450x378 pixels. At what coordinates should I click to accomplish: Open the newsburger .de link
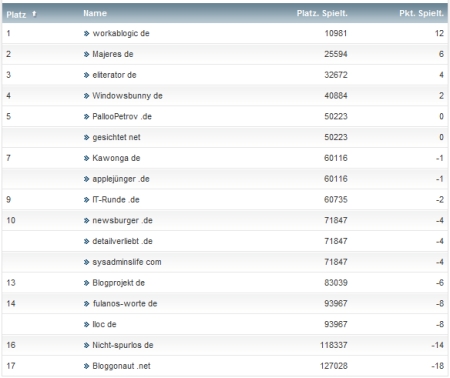point(122,220)
